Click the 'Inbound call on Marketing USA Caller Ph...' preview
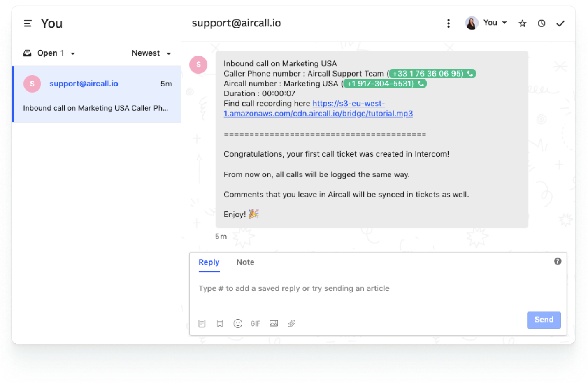 click(95, 108)
